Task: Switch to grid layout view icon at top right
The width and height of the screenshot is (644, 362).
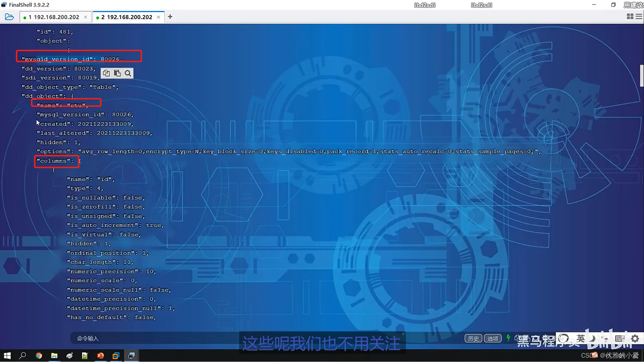Action: tap(630, 16)
